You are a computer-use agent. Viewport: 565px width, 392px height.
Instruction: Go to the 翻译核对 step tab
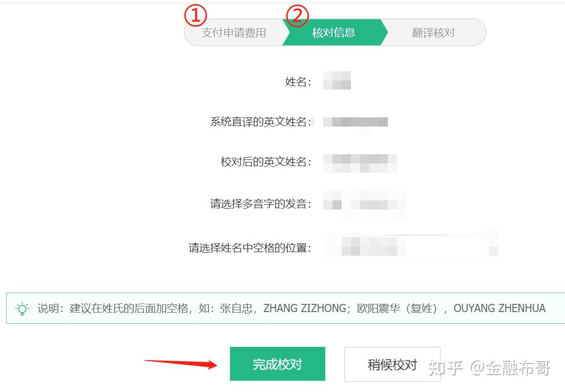pos(433,32)
